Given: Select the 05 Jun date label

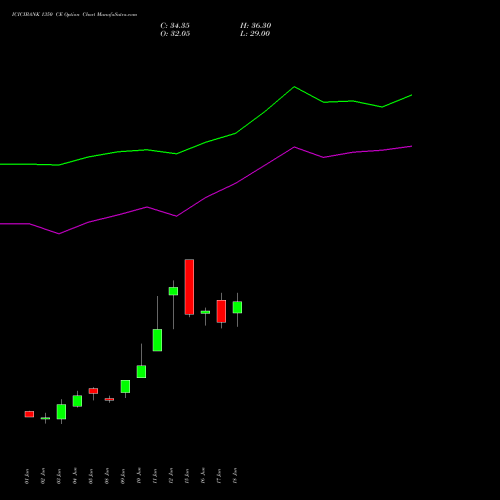Looking at the screenshot, I should 91,476.
